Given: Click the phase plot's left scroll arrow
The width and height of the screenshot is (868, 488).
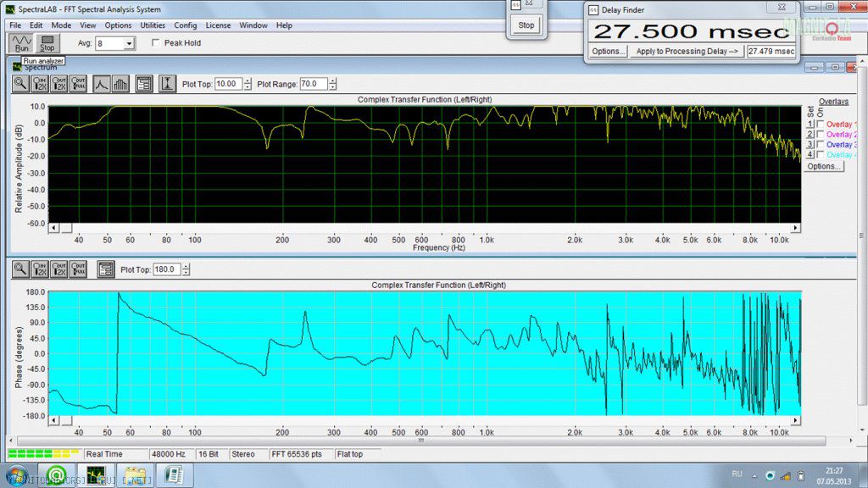Looking at the screenshot, I should pyautogui.click(x=53, y=420).
